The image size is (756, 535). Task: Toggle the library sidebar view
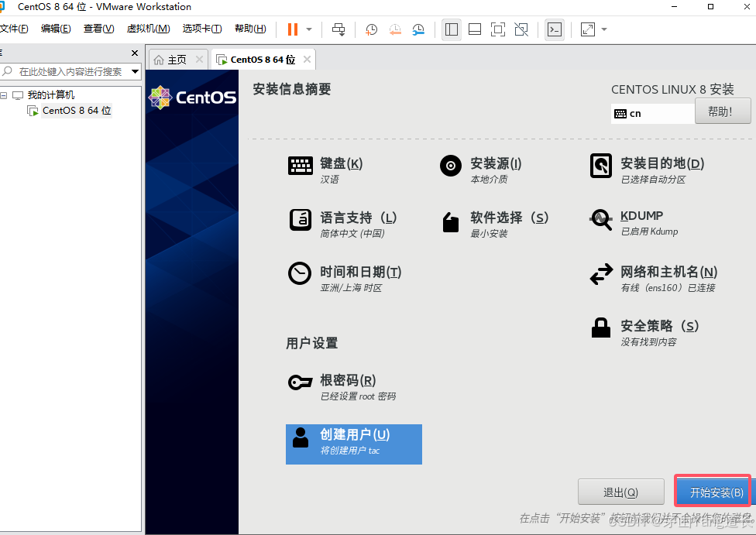pos(452,29)
